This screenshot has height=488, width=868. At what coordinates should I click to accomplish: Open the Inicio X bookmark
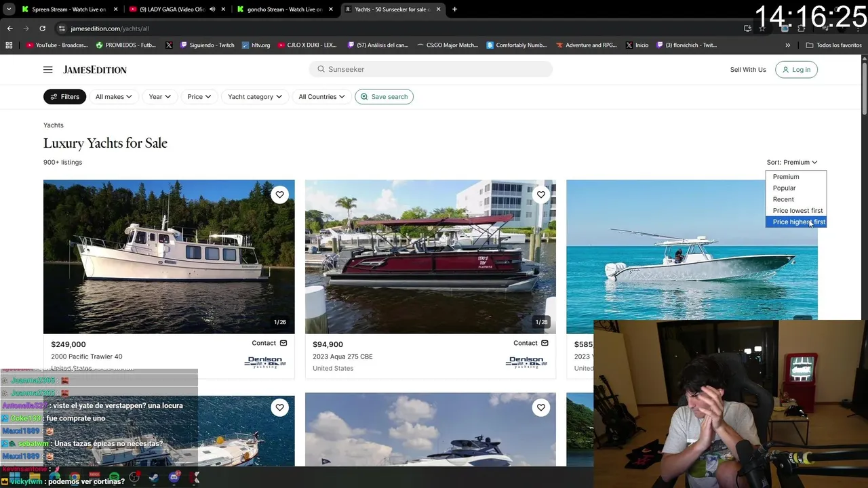click(637, 45)
